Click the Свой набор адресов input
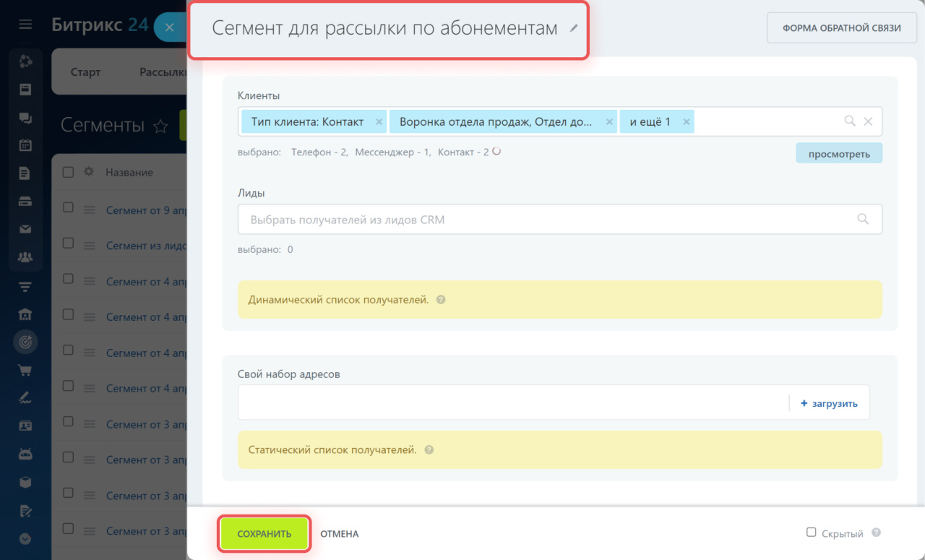This screenshot has width=925, height=560. (x=513, y=402)
